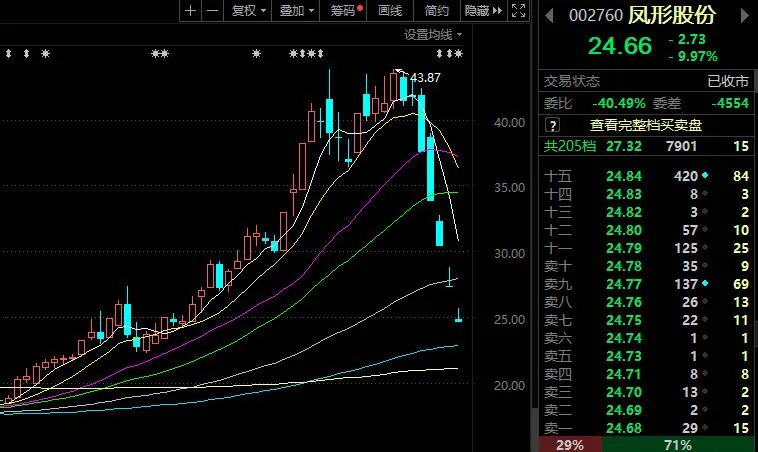Select 卖三 row at 24.70
This screenshot has height=452, width=758.
coord(646,392)
